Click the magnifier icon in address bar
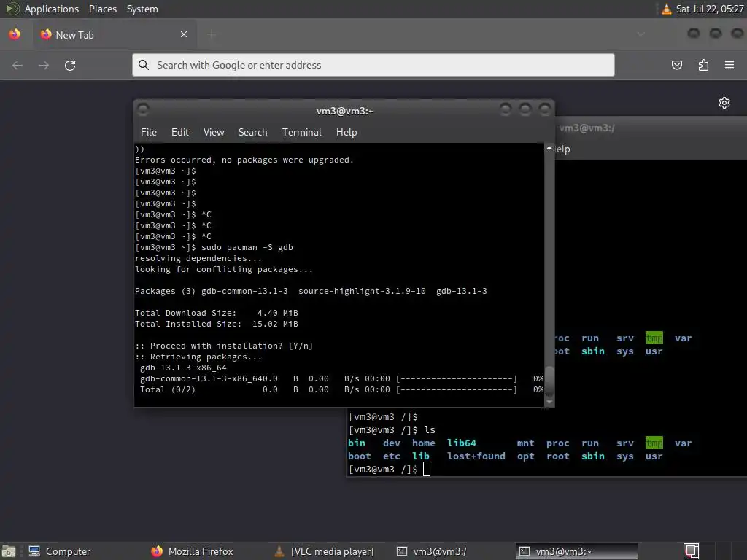Screen dimensions: 747x560 pyautogui.click(x=144, y=65)
